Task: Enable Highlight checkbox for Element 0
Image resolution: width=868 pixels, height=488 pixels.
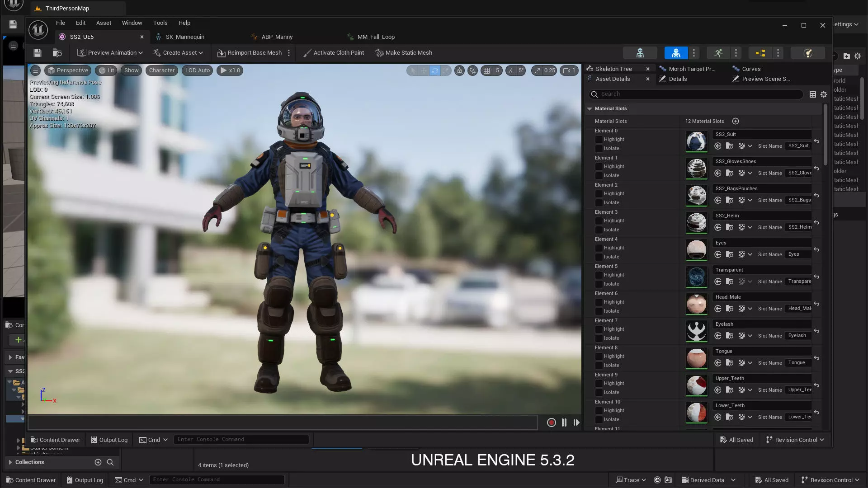Action: tap(599, 140)
